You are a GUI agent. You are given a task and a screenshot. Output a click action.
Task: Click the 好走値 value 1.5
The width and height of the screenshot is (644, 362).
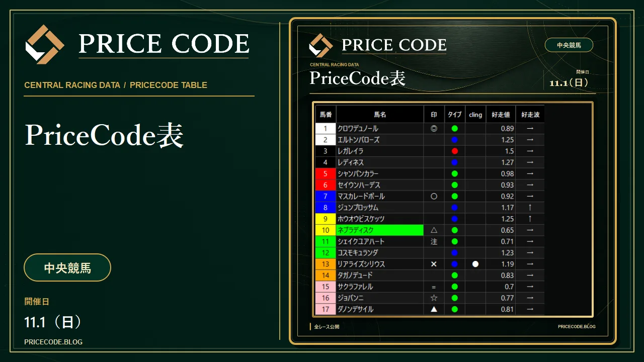point(509,151)
